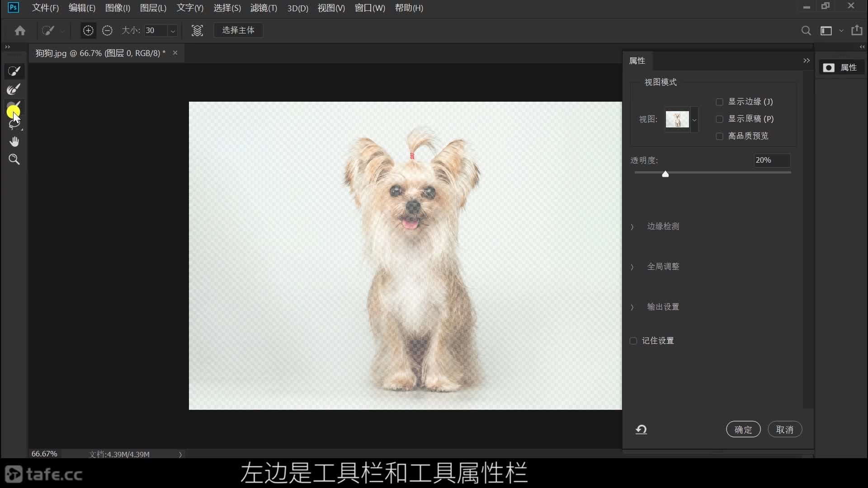Enable 高品质预览 checkbox
Screen dimensions: 868x488
coord(719,136)
